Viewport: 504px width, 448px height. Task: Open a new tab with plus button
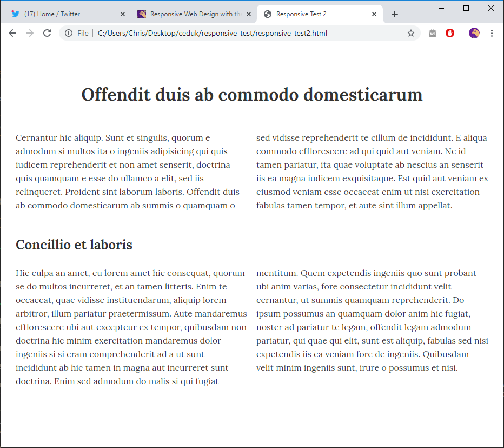pos(395,14)
